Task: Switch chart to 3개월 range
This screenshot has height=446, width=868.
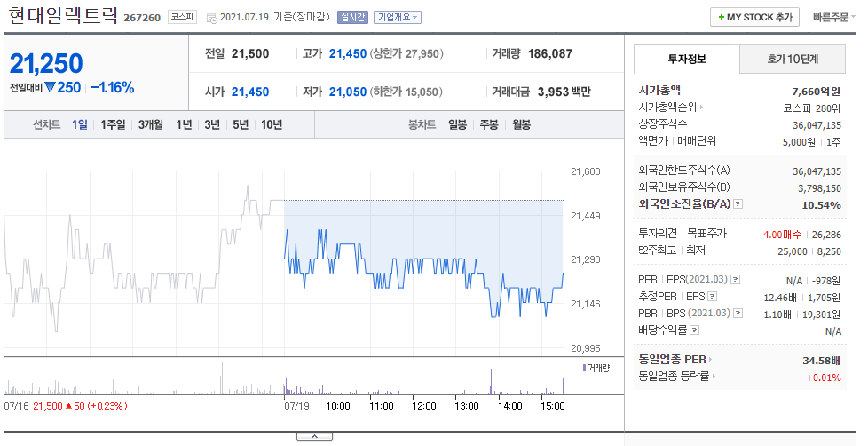Action: [x=151, y=124]
